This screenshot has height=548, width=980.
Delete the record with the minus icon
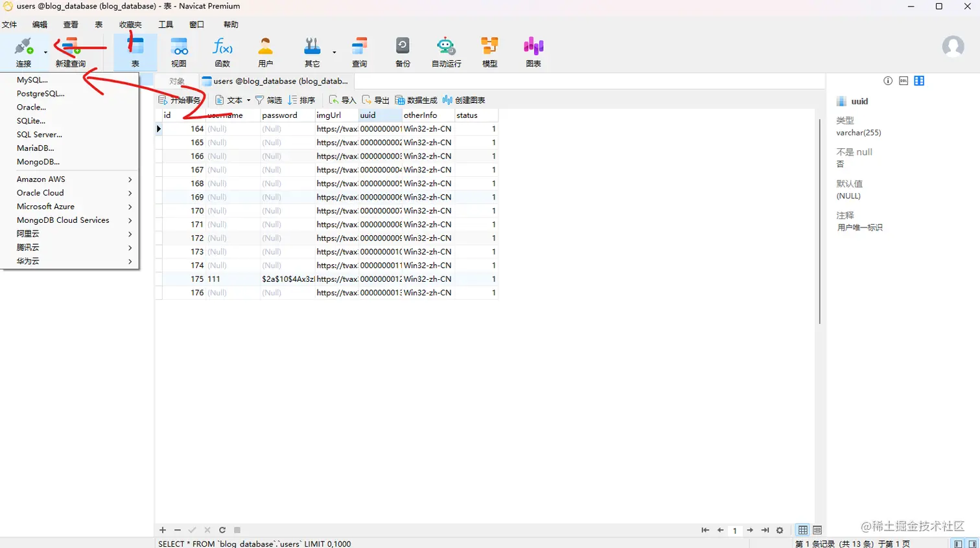(178, 530)
